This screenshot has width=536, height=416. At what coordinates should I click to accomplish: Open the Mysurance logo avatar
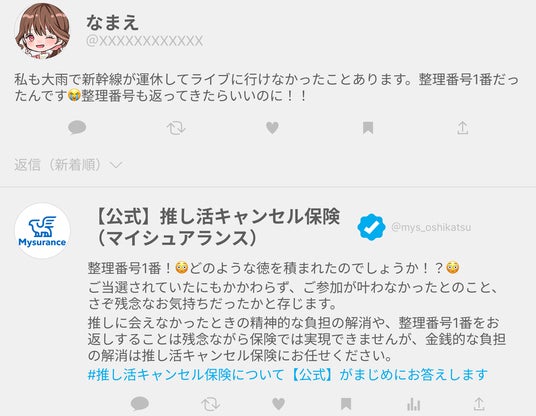42,231
